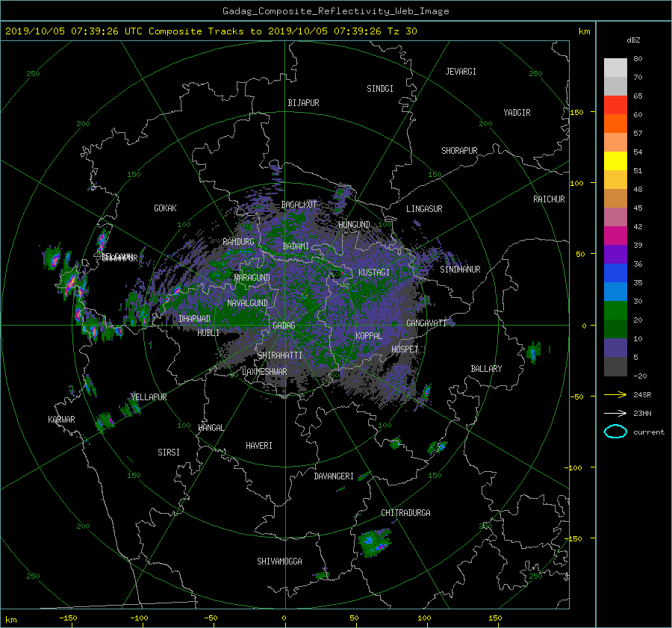Click the DHARWAD city label
The width and height of the screenshot is (672, 628).
(194, 319)
